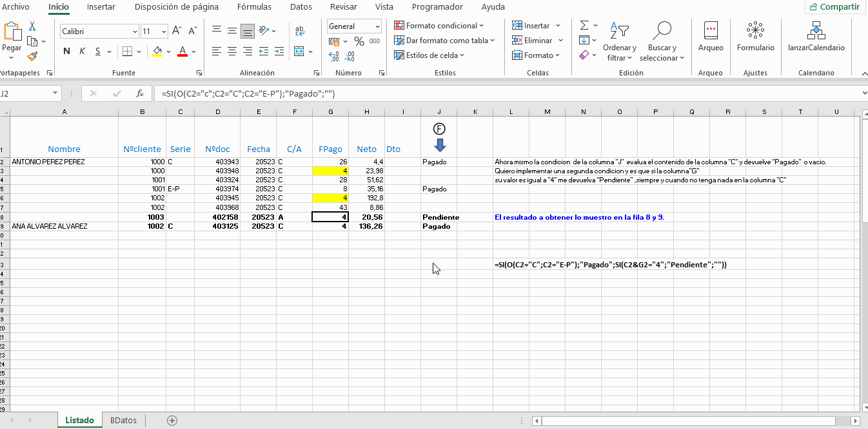This screenshot has width=868, height=429.
Task: Expand Dar formato como tabla menu
Action: [444, 41]
